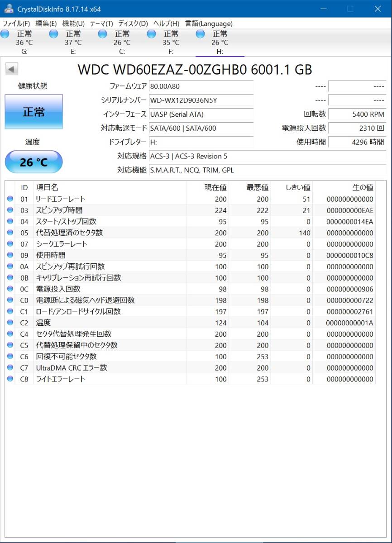Click status dot of attribute 01 リードエラーレート

click(10, 199)
